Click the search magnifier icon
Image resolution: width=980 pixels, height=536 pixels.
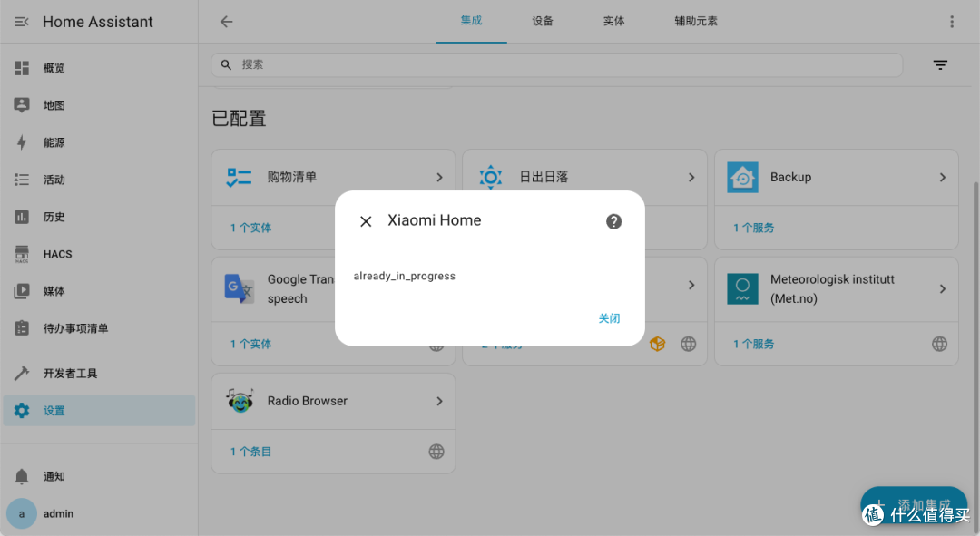226,65
